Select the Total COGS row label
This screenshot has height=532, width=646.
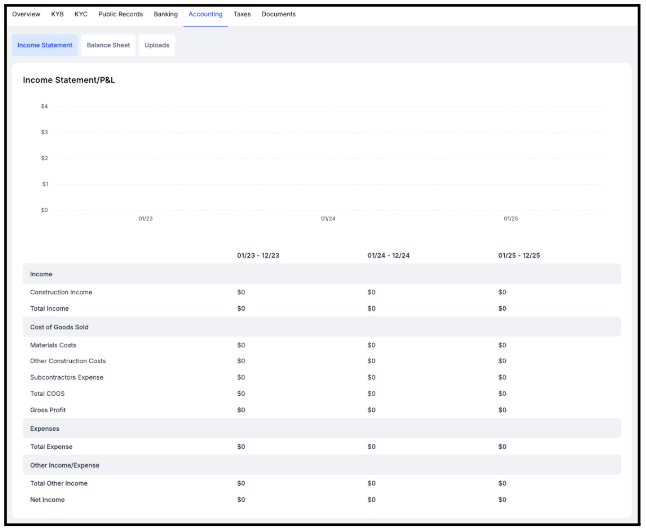[x=47, y=394]
